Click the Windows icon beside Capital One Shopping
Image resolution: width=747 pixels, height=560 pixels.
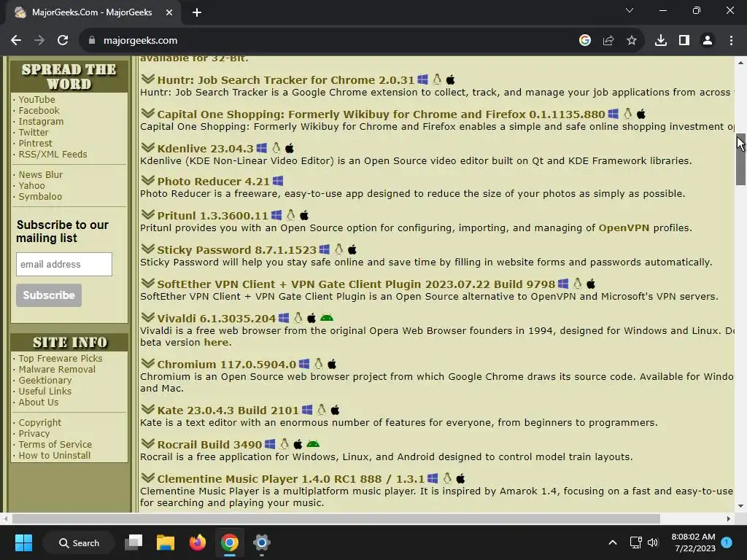pyautogui.click(x=613, y=114)
